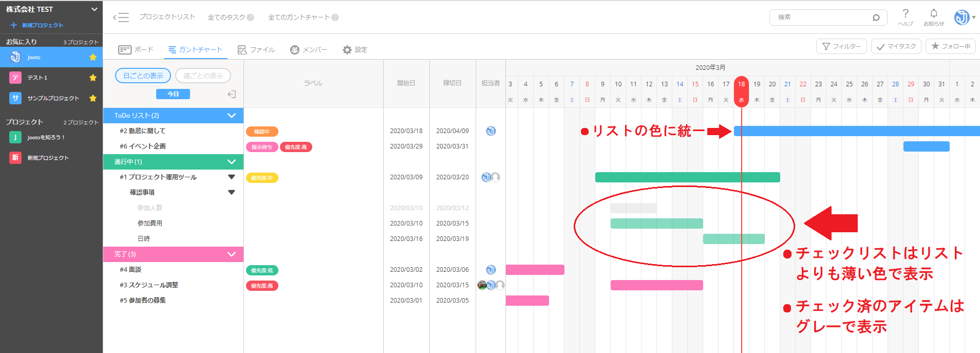Image resolution: width=980 pixels, height=353 pixels.
Task: Collapse the 確認事項 checklist triangle
Action: [x=232, y=192]
